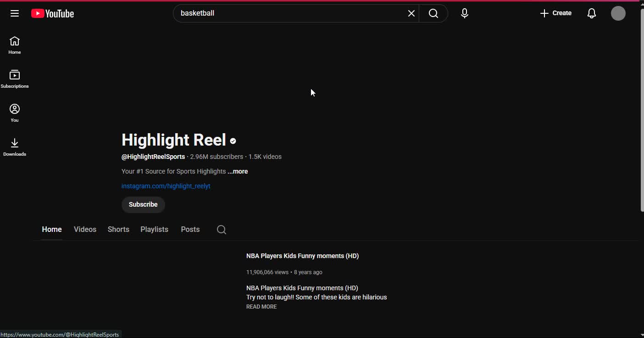Image resolution: width=644 pixels, height=338 pixels.
Task: Open the You page in sidebar
Action: [x=15, y=113]
